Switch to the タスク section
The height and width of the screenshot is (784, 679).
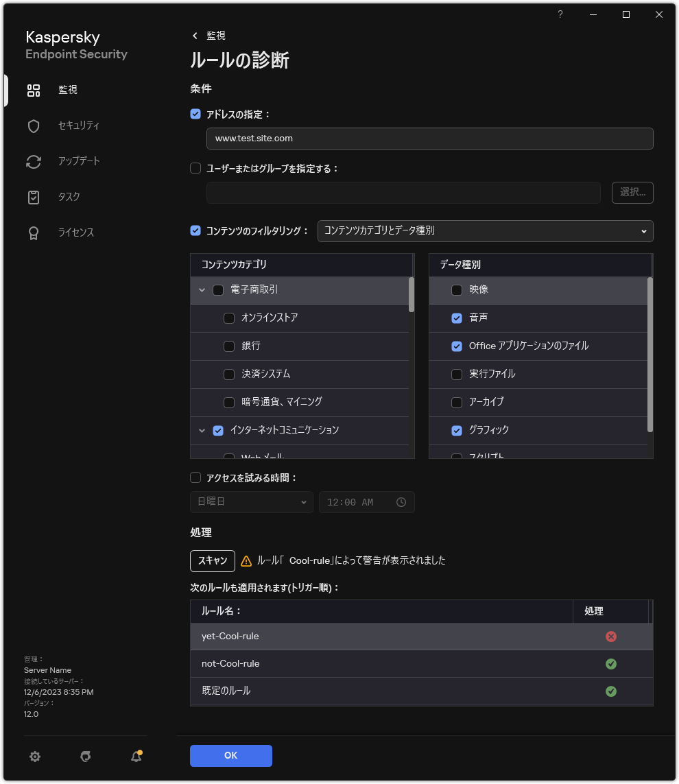33,197
